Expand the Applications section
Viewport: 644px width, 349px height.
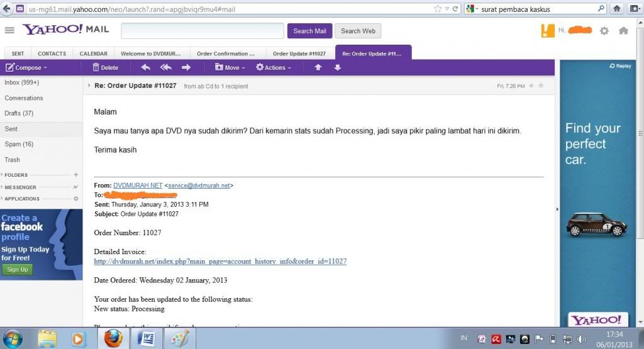tap(21, 199)
